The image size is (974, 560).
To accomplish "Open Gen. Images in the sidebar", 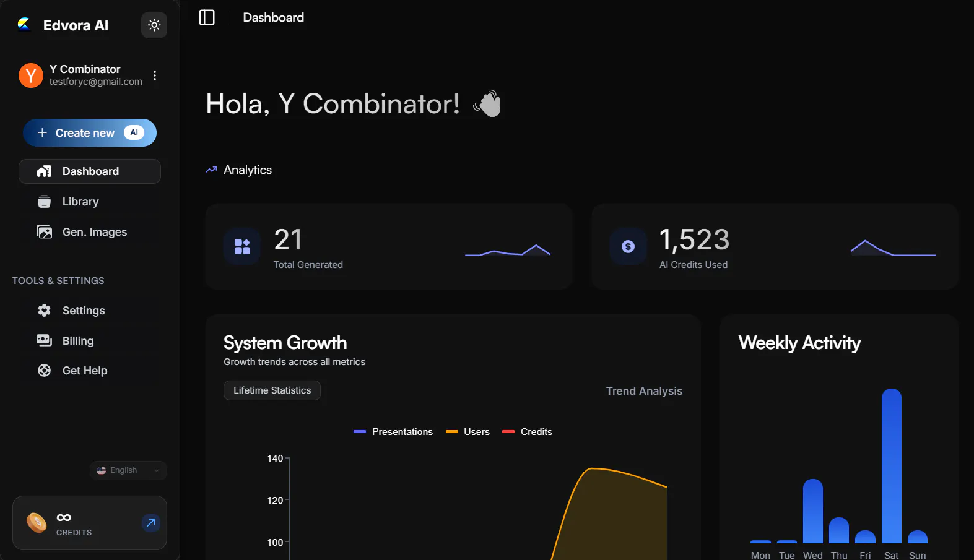I will coord(90,232).
